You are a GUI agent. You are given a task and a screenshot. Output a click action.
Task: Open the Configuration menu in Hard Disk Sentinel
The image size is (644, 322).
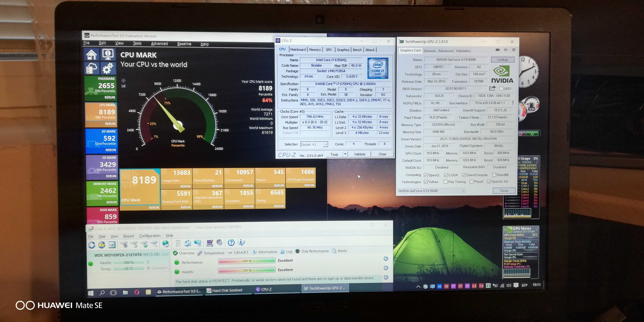150,236
